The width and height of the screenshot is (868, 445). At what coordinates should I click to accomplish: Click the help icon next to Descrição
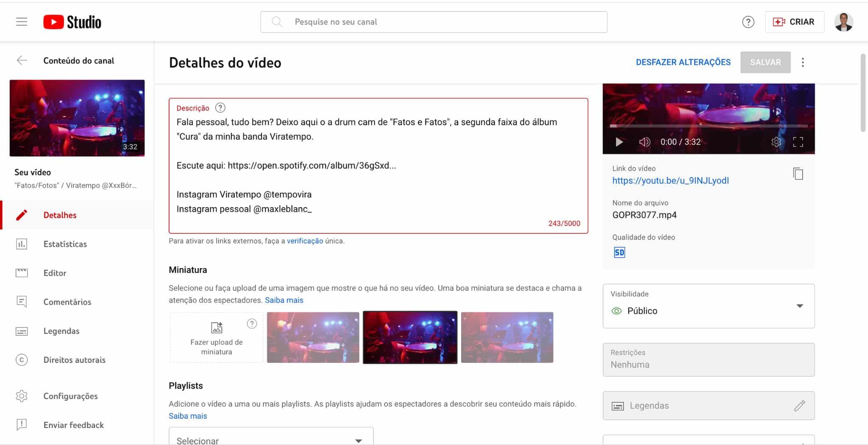pos(220,108)
